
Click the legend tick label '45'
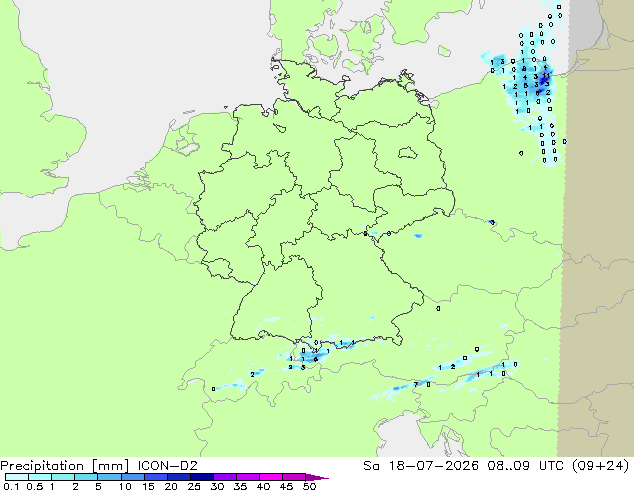(286, 486)
